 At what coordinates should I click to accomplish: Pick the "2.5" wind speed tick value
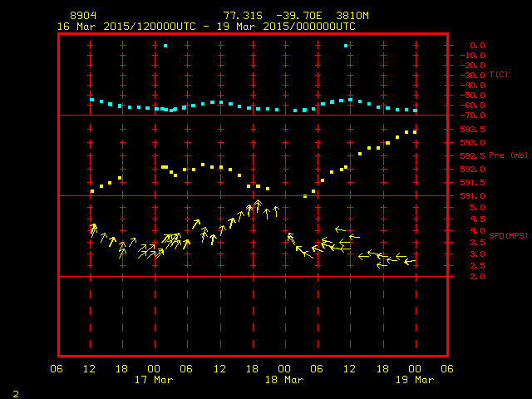[477, 266]
